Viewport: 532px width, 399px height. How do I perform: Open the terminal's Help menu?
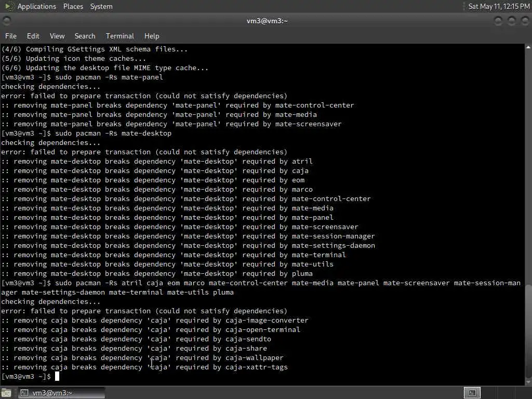[x=152, y=36]
